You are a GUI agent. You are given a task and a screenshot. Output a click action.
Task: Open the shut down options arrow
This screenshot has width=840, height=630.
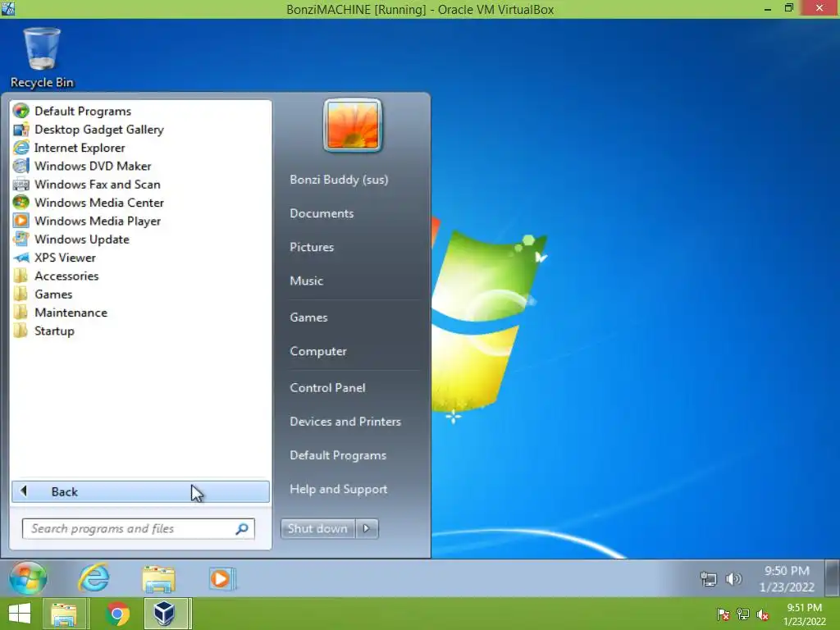(367, 529)
